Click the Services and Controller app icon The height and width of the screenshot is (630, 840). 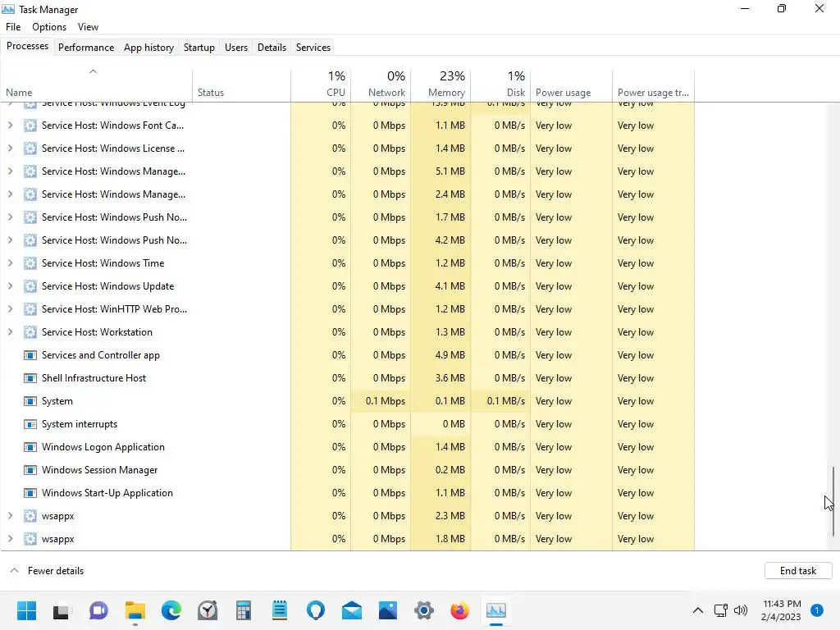[30, 355]
